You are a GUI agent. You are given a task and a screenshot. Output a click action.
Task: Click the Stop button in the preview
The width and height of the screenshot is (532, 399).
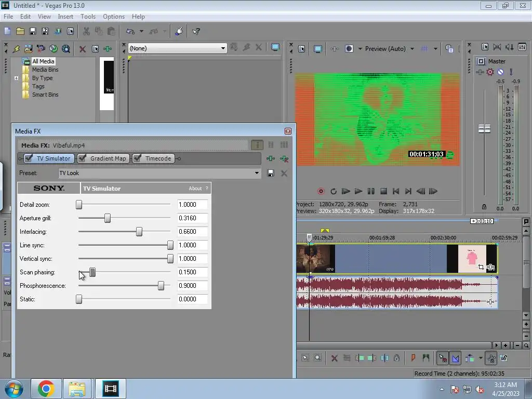[383, 191]
